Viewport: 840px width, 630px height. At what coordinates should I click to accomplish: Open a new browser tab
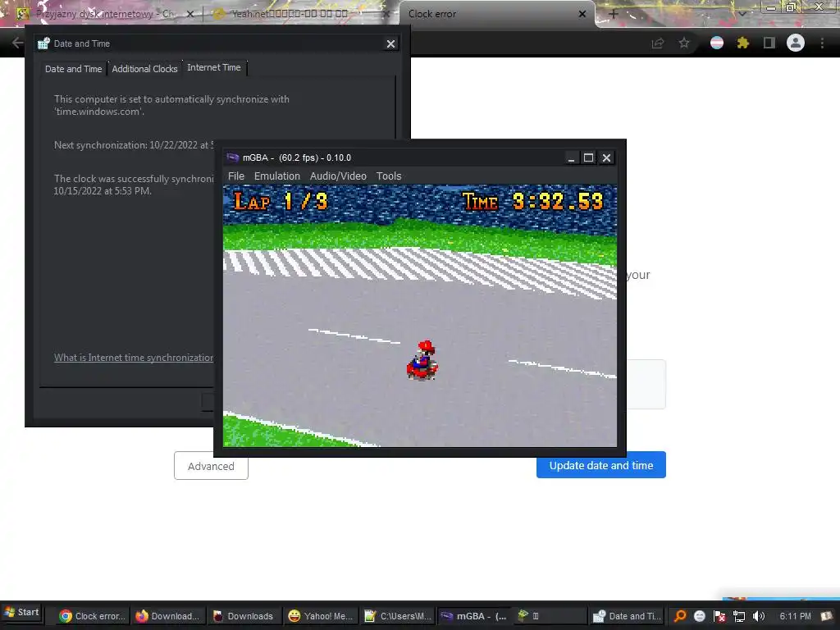coord(614,14)
